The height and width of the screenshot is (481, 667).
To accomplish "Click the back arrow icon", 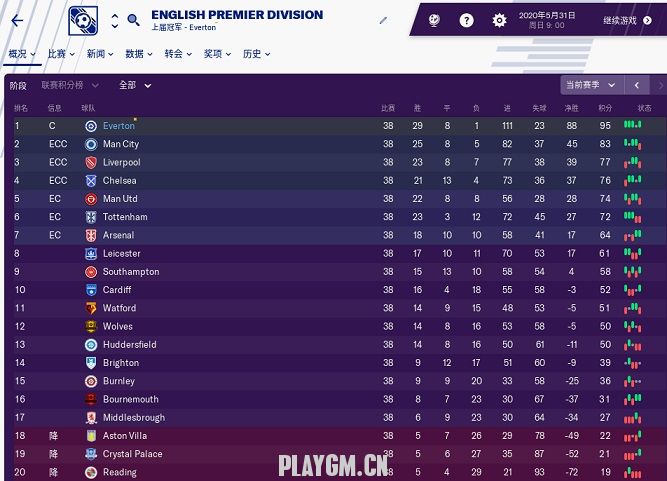I will (17, 20).
